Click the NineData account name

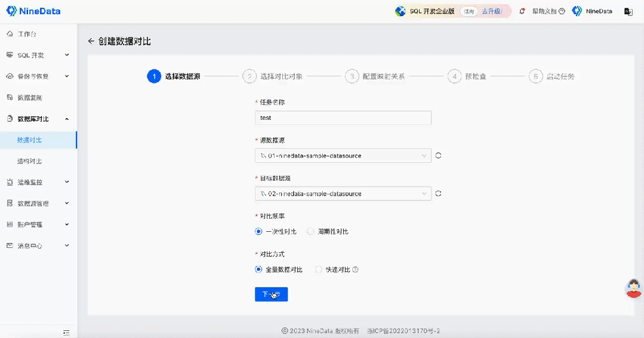[599, 11]
